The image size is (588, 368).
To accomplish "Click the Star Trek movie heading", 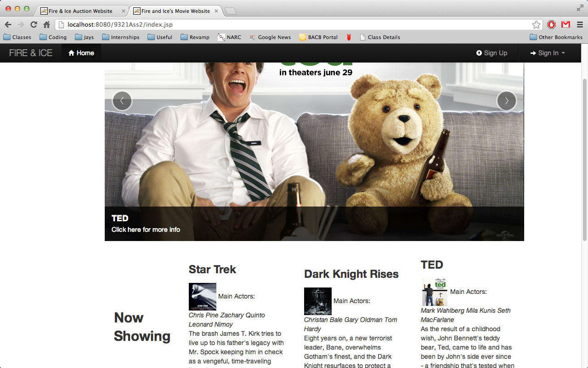I will click(x=212, y=270).
